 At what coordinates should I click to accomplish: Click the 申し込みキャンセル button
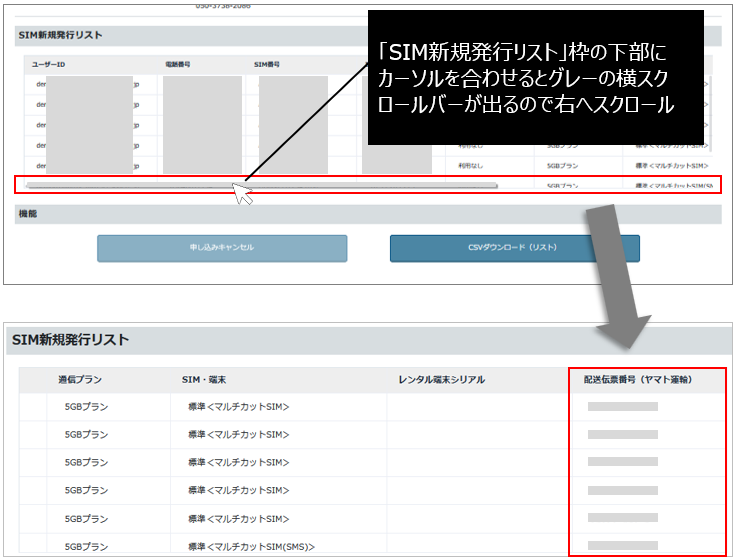[x=222, y=248]
